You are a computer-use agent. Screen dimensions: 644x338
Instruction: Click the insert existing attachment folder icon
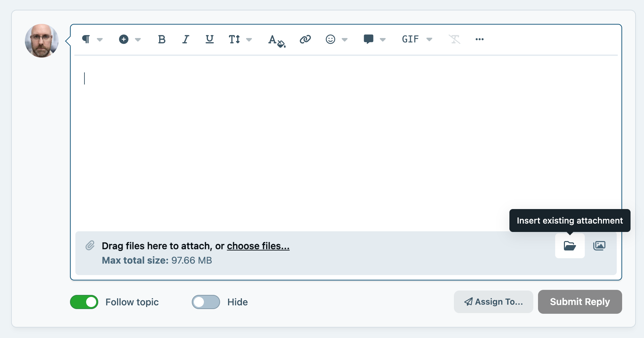570,246
